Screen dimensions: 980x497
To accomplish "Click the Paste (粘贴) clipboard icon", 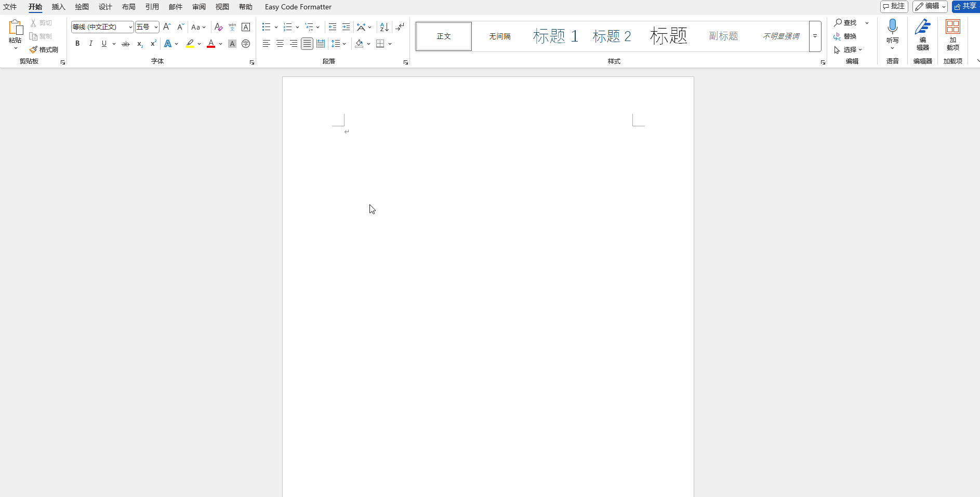I will tap(15, 28).
